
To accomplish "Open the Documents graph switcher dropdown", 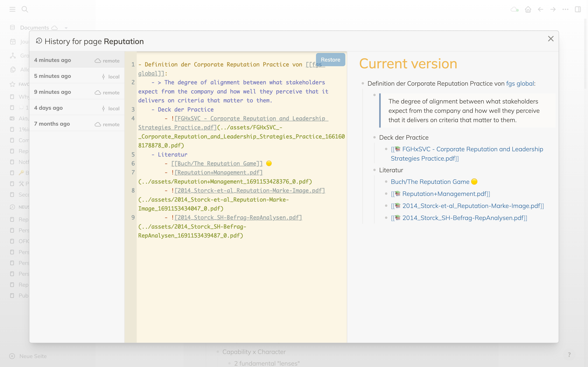I will pos(66,28).
